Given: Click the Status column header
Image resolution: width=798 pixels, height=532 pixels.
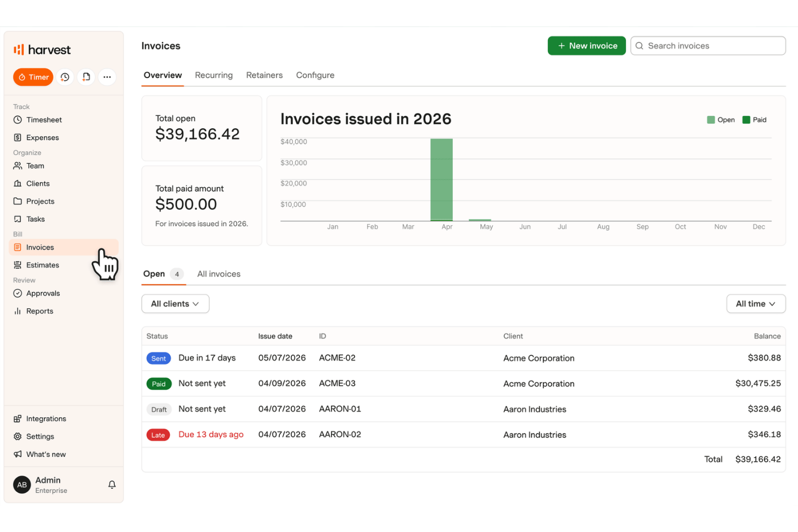Looking at the screenshot, I should pos(157,336).
